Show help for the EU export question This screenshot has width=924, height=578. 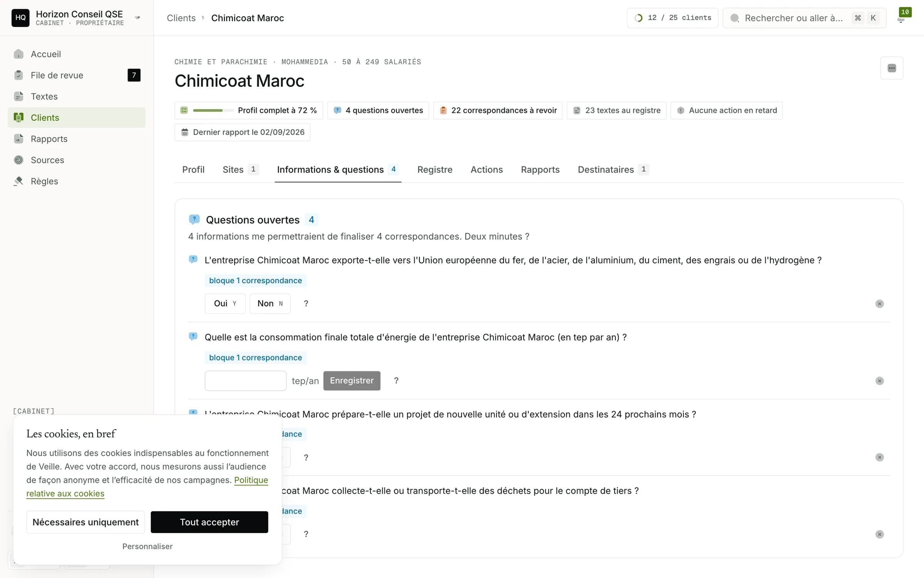(306, 304)
